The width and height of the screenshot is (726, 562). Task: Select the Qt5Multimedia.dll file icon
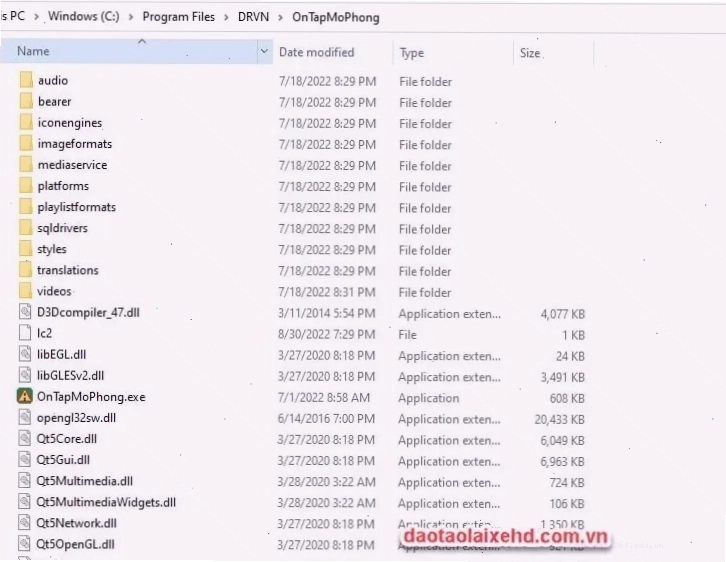click(25, 481)
